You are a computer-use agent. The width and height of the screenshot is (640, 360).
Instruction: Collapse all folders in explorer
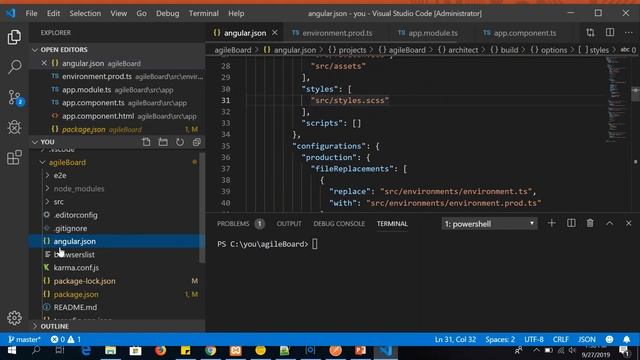point(197,142)
